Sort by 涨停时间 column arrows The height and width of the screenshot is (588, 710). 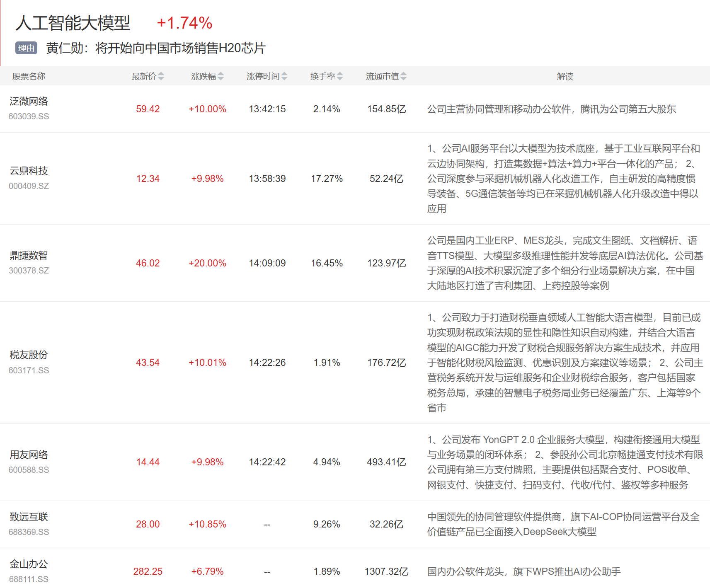click(x=284, y=76)
